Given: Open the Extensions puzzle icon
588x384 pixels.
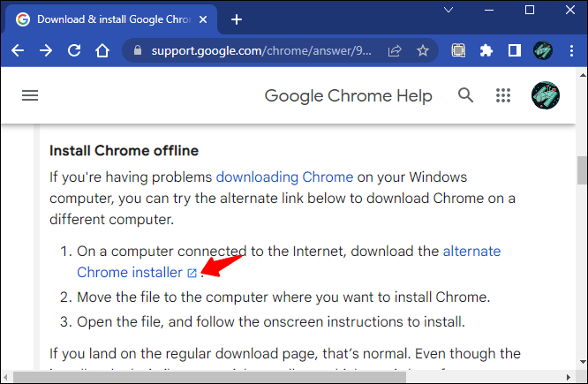Looking at the screenshot, I should [486, 50].
